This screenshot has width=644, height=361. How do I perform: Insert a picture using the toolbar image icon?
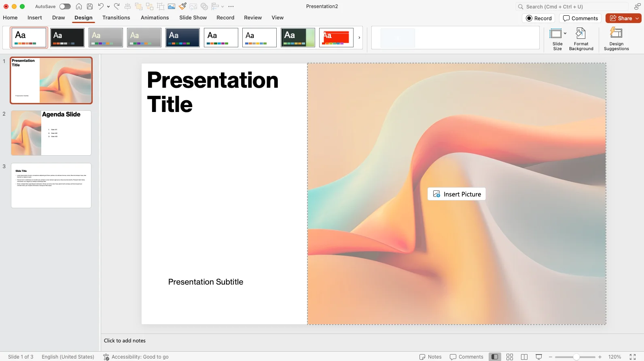[172, 6]
